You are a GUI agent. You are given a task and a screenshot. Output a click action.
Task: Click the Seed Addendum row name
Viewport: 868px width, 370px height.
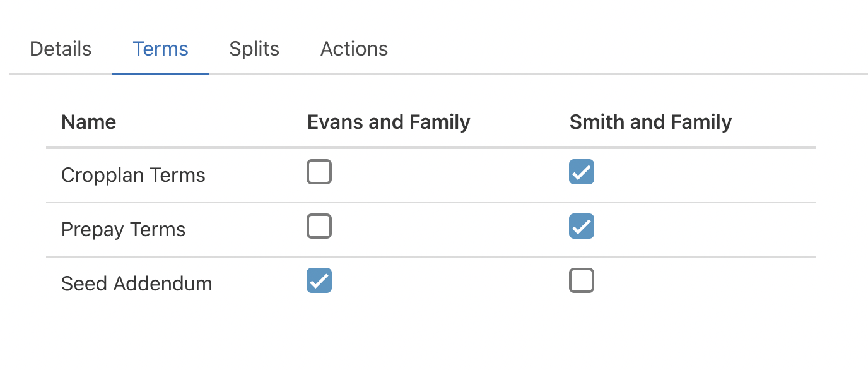click(x=136, y=283)
